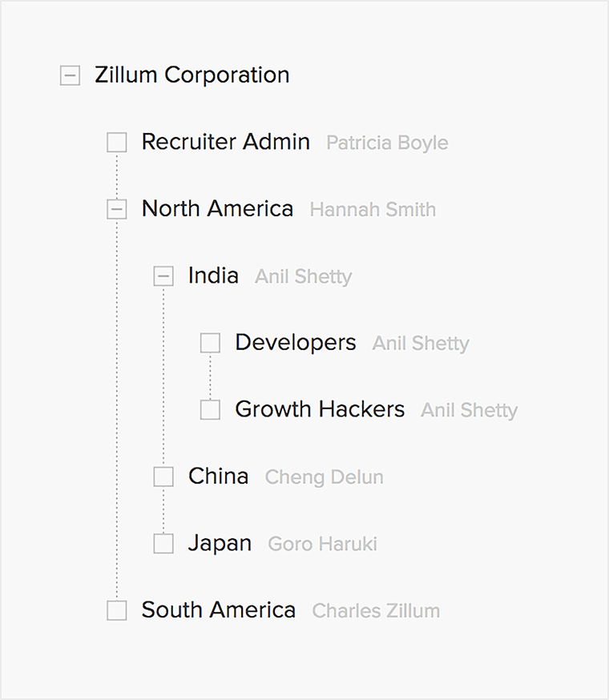Viewport: 609px width, 700px height.
Task: Click the Recruiter Admin role name
Action: pos(225,142)
